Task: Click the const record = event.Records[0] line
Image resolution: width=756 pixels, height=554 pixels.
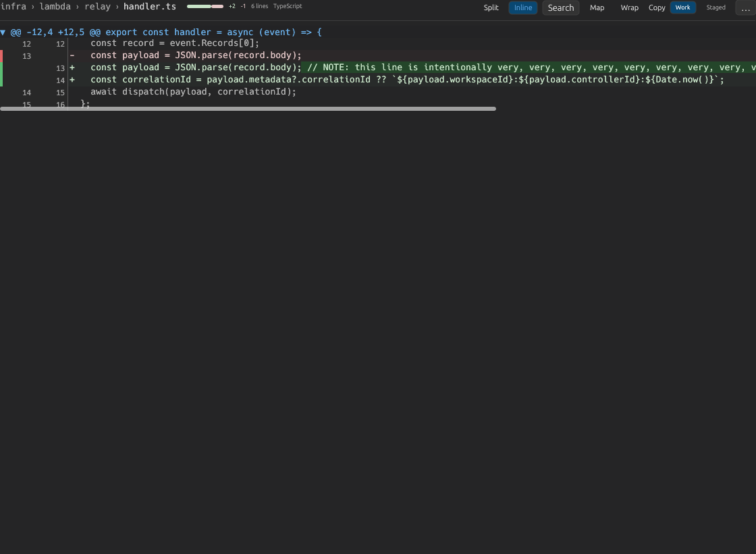Action: coord(378,43)
